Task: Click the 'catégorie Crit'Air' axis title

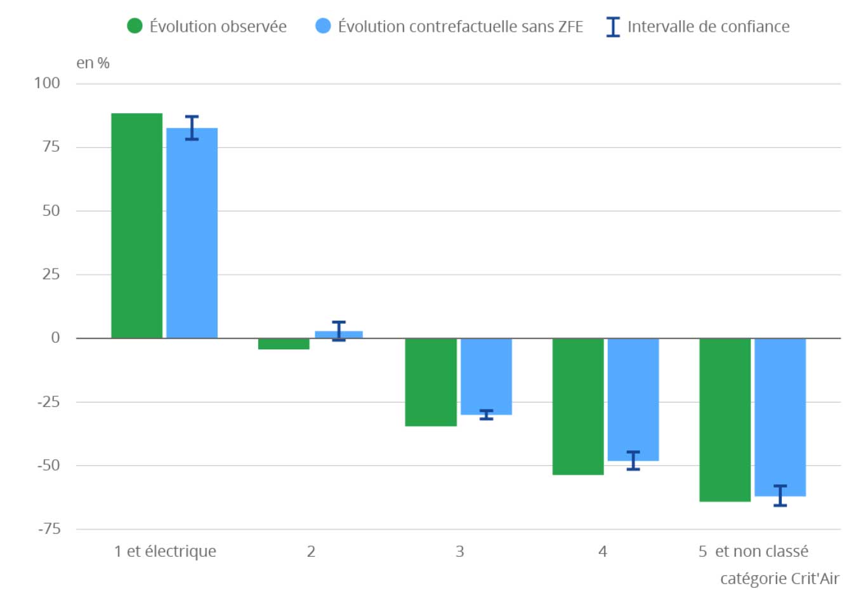Action: click(780, 578)
